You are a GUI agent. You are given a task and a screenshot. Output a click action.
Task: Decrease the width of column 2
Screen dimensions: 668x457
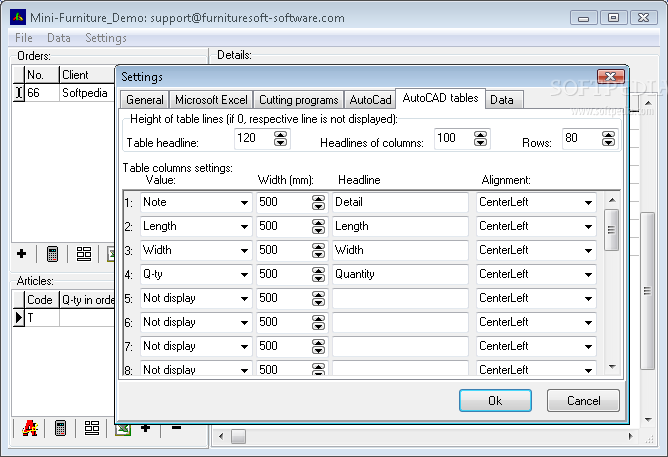click(318, 230)
